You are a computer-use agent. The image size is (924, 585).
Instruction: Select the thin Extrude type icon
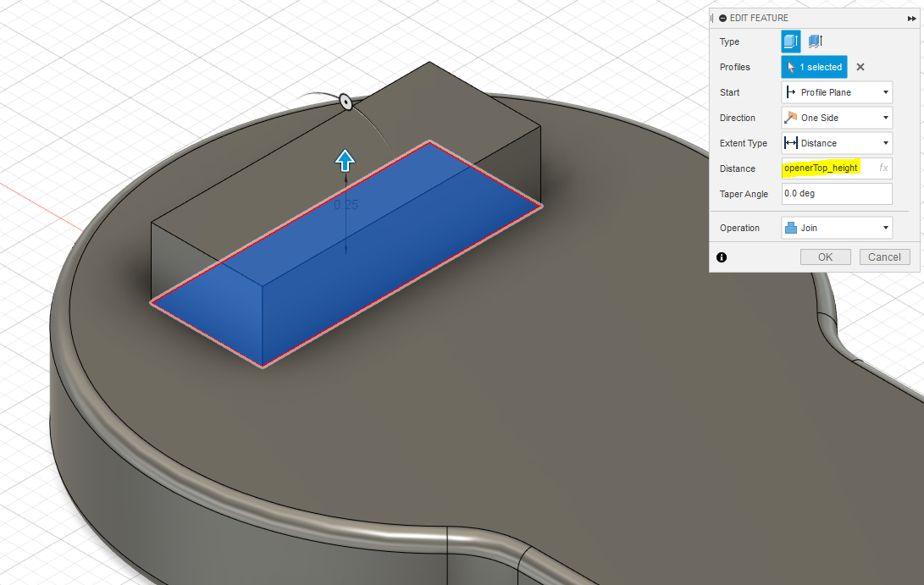click(815, 41)
